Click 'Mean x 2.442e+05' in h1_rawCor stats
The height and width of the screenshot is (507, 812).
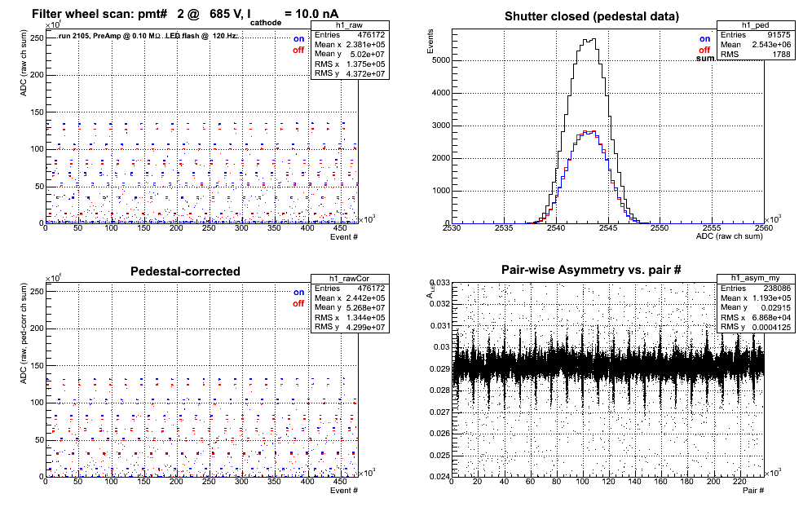[x=350, y=298]
